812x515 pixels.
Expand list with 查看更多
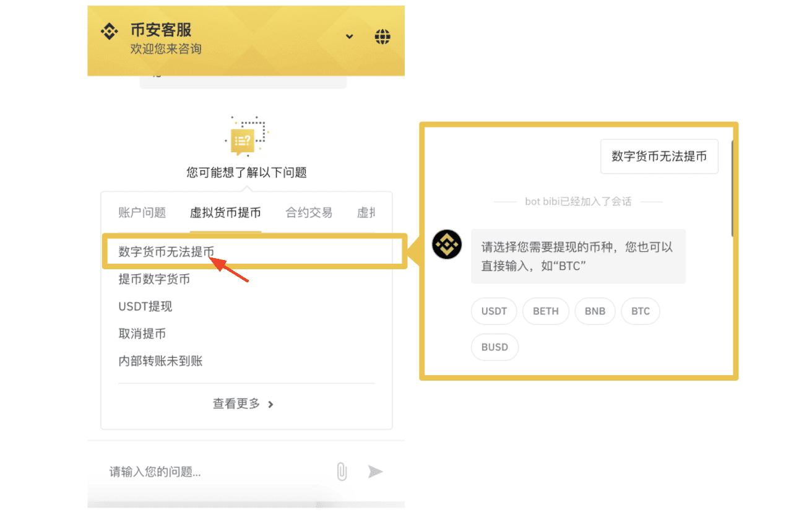(x=243, y=404)
